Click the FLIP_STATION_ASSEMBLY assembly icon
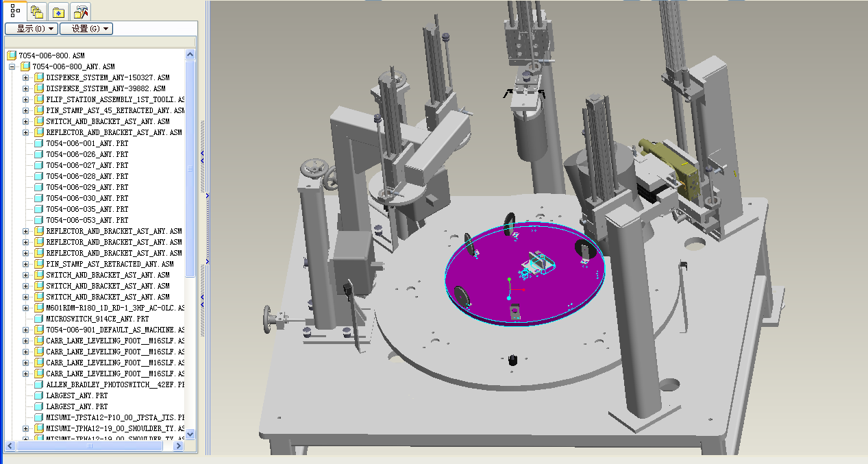 tap(39, 99)
